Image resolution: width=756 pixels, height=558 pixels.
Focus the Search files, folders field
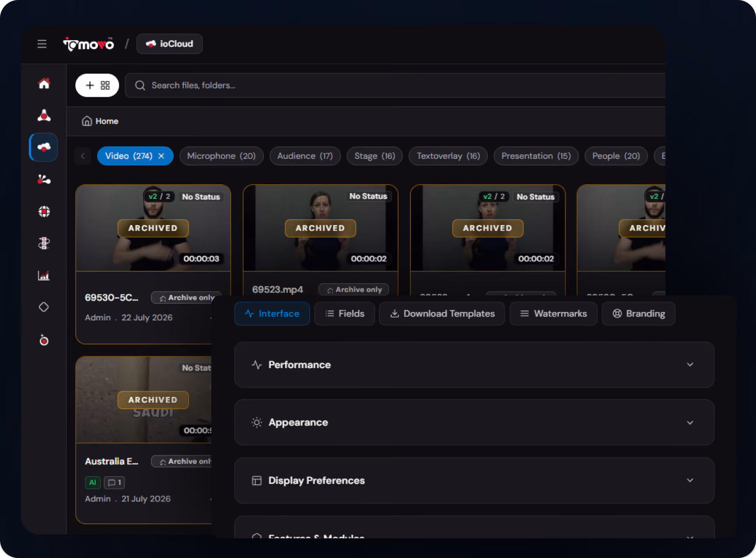(x=395, y=85)
